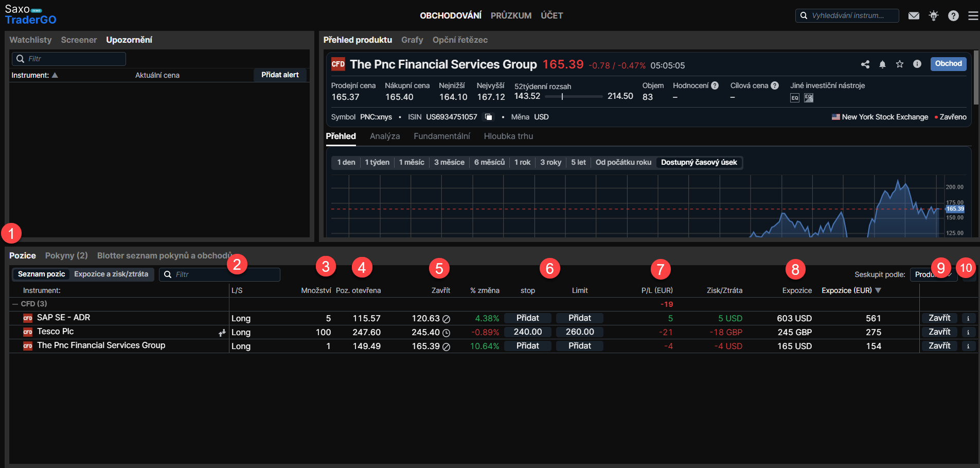Close the SAP SE - ADR position with Zavřít
The height and width of the screenshot is (468, 980).
[x=939, y=318]
